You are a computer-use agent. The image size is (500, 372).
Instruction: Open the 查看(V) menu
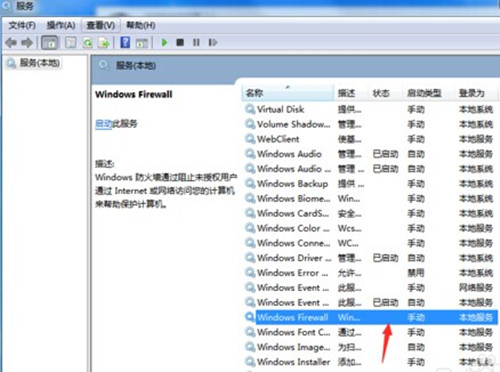click(x=101, y=25)
